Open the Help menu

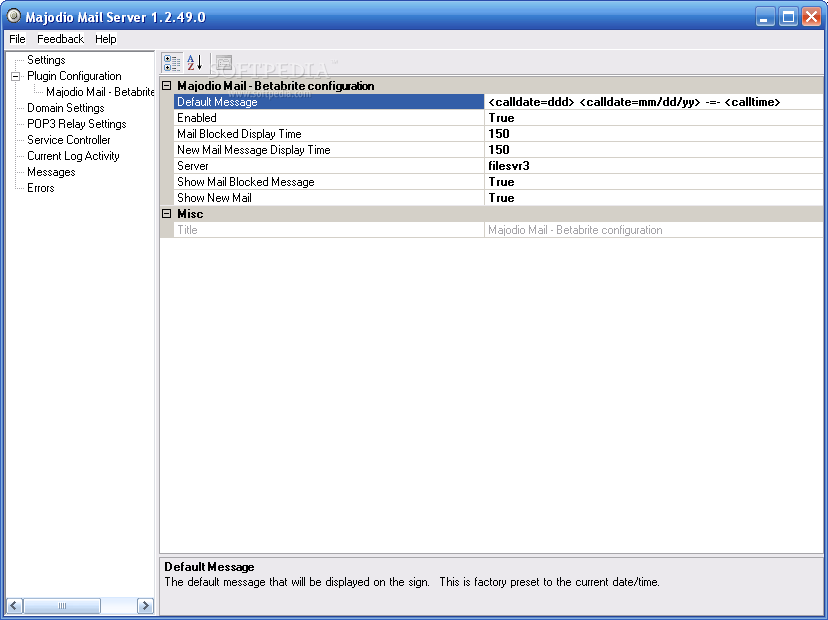[x=106, y=39]
